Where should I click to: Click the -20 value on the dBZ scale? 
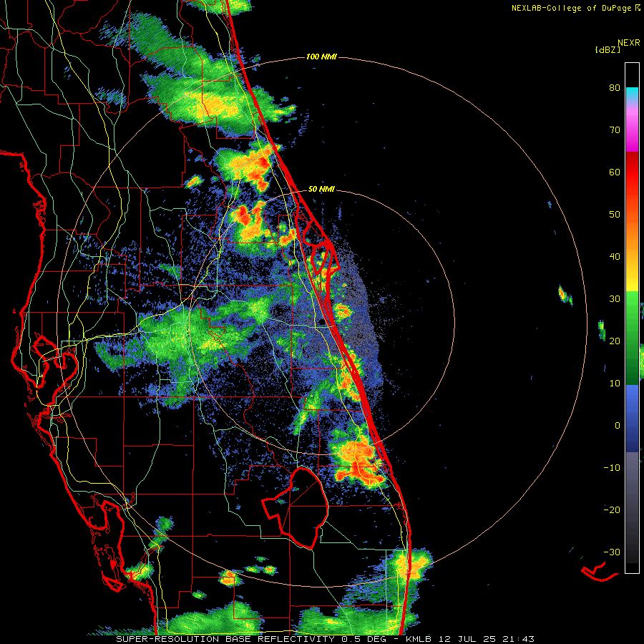point(612,509)
